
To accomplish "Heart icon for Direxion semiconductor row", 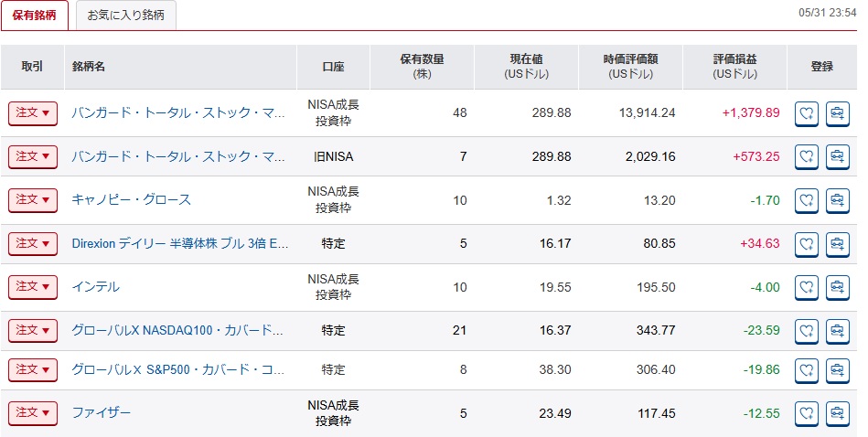I will click(807, 244).
